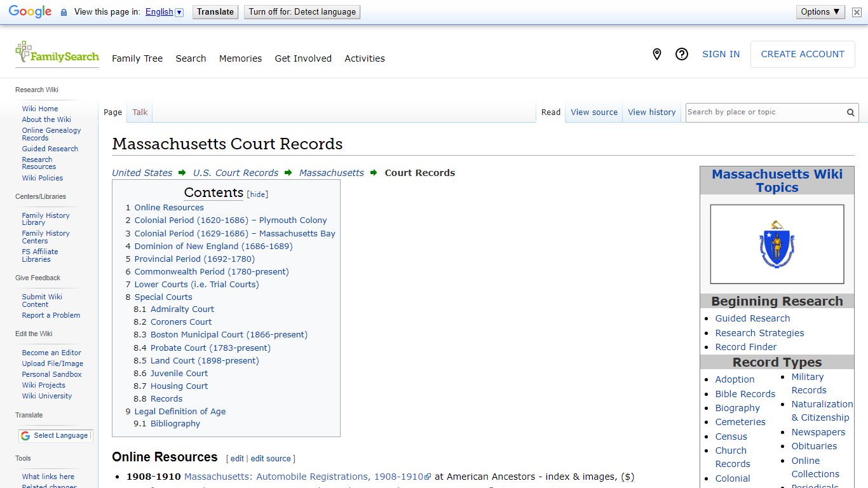Open the Family Tree menu

pos(137,58)
